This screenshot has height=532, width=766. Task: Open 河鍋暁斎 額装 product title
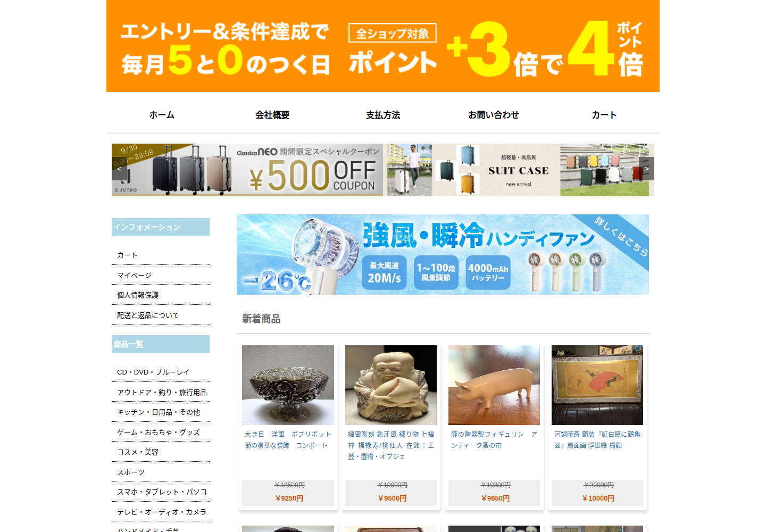[x=597, y=440]
